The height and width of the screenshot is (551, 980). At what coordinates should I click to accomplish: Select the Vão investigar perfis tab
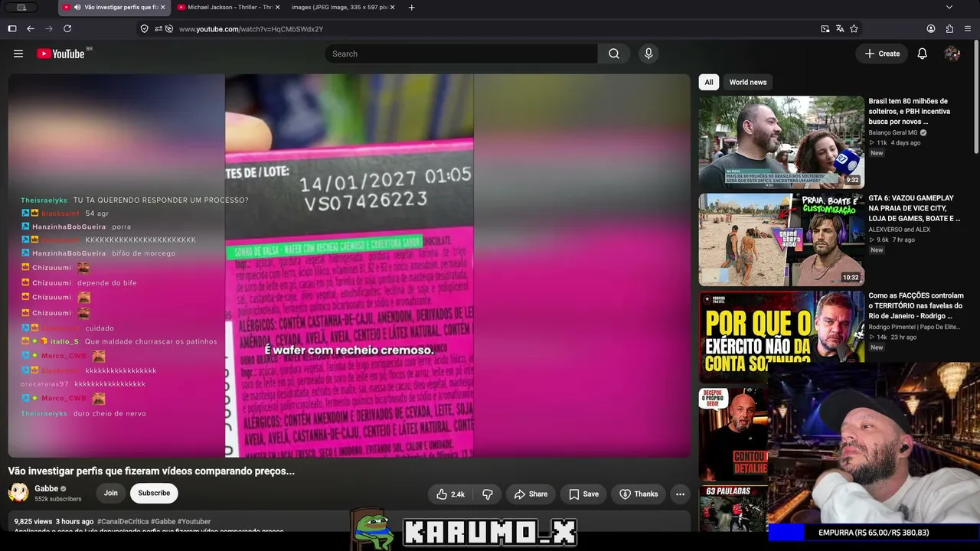114,7
